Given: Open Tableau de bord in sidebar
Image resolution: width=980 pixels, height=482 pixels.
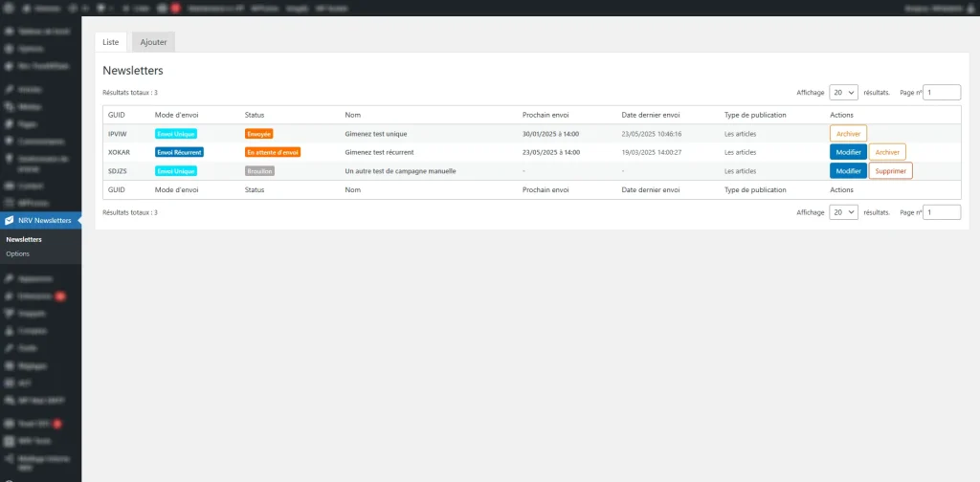Looking at the screenshot, I should (40, 32).
